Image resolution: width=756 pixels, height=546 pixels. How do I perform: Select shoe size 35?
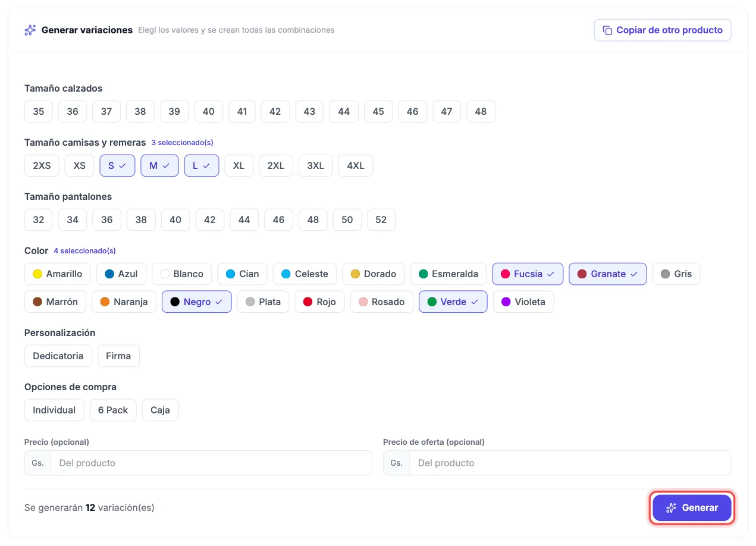39,112
